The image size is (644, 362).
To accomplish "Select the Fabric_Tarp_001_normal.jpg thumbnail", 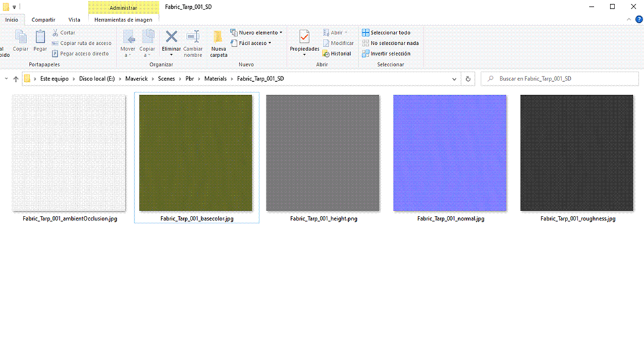I will tap(449, 153).
